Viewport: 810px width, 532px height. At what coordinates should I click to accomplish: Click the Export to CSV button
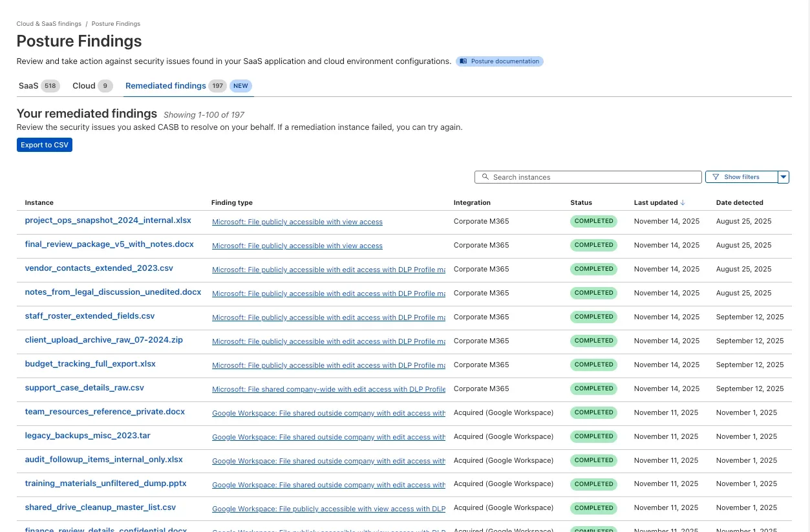pos(44,145)
